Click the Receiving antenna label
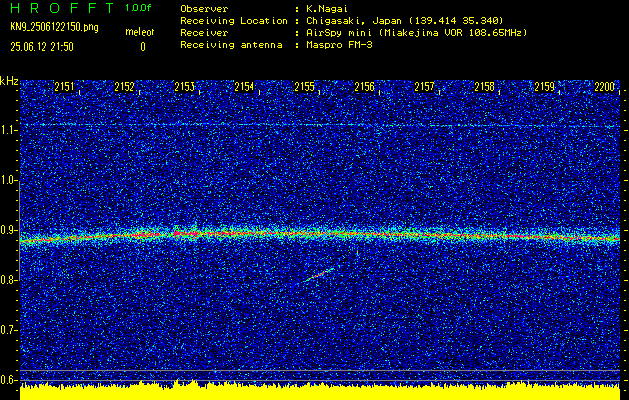The image size is (629, 400). click(x=231, y=45)
